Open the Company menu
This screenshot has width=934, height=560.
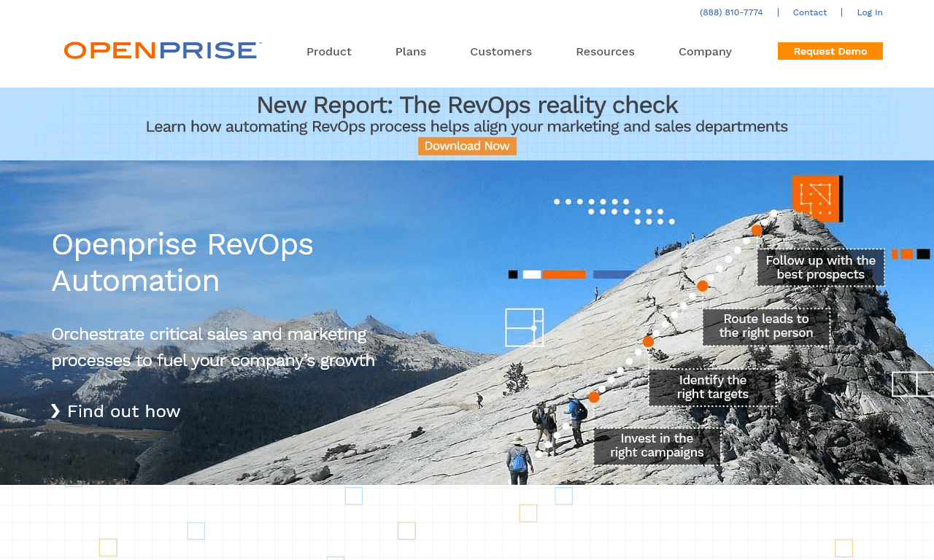(705, 52)
